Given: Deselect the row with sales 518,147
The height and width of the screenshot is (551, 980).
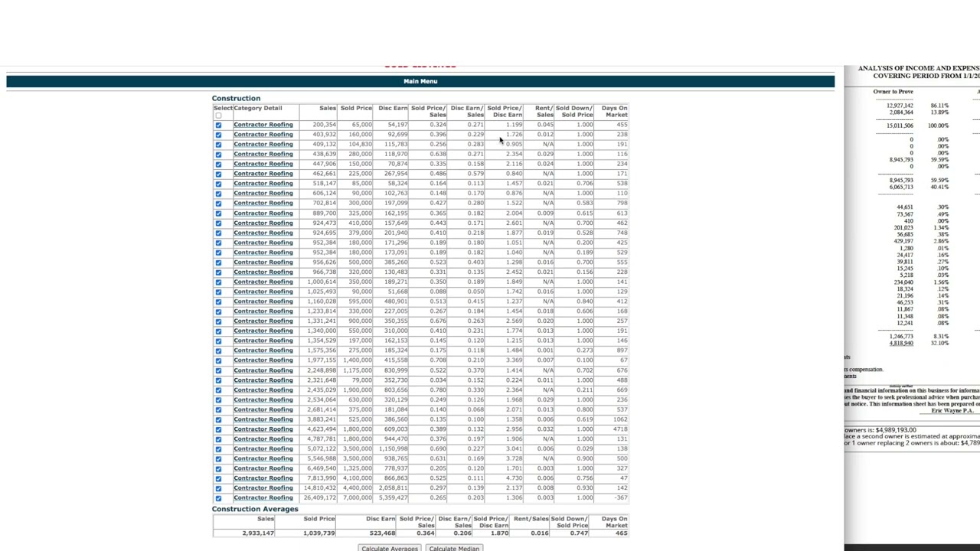Looking at the screenshot, I should click(x=218, y=184).
